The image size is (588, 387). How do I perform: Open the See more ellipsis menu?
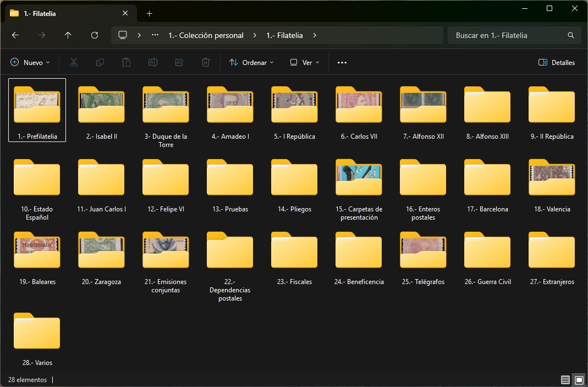(342, 63)
